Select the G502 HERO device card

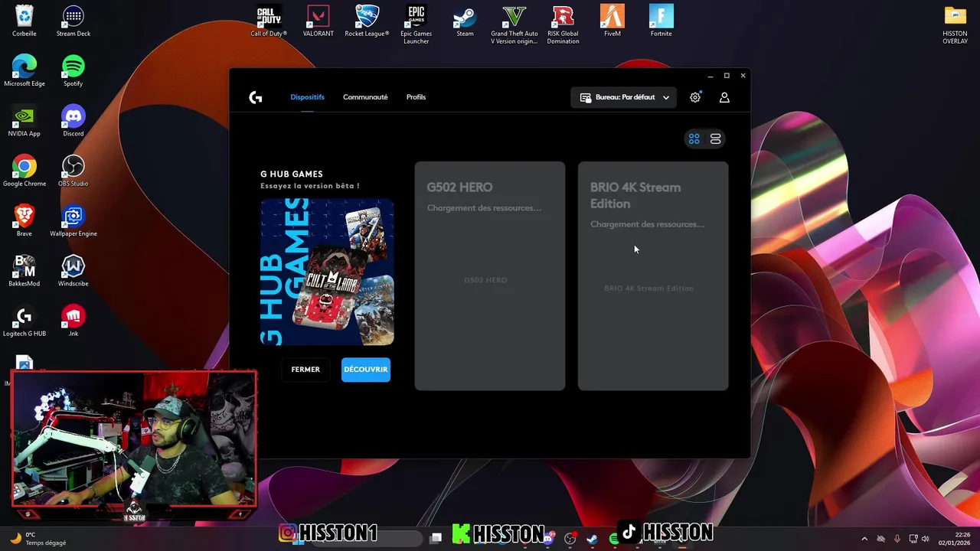click(490, 275)
